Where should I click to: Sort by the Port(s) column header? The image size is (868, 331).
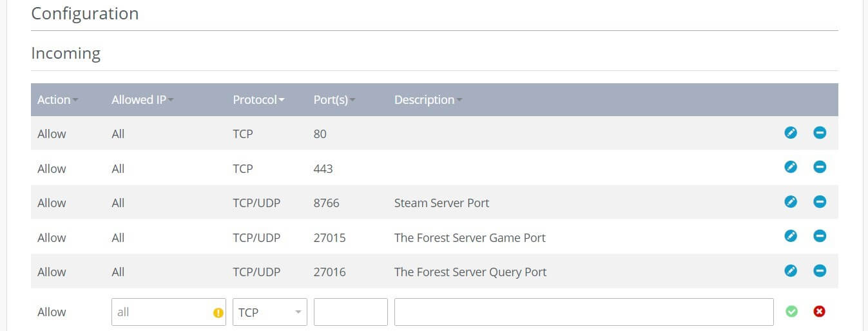[x=334, y=100]
